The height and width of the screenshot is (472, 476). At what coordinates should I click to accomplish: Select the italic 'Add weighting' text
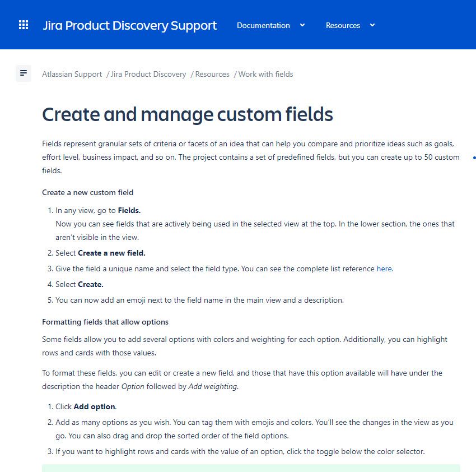212,386
